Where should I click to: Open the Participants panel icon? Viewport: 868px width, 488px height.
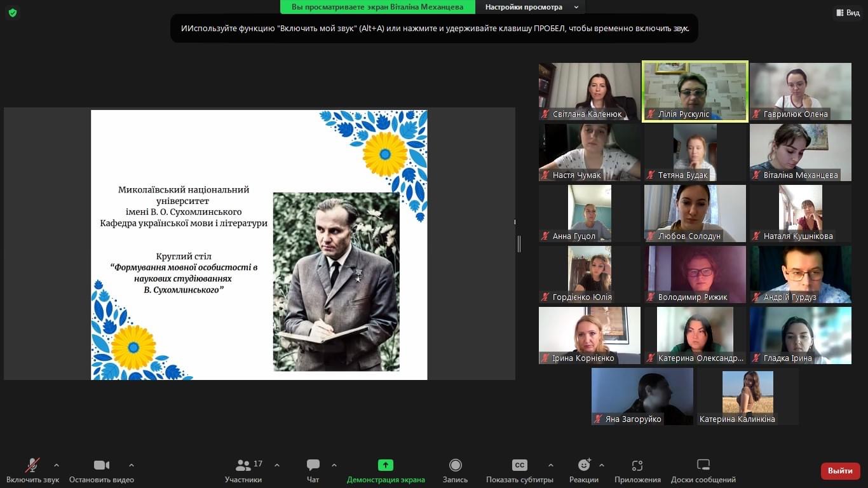pos(243,466)
